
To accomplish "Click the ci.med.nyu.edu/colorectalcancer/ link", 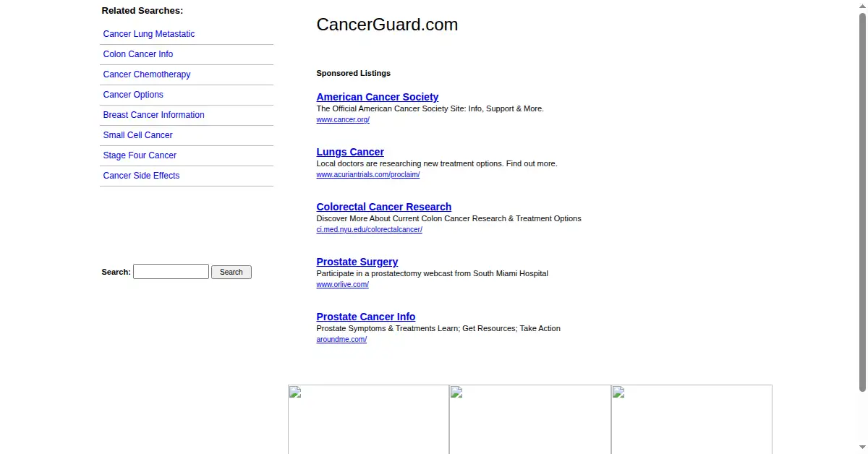I will pyautogui.click(x=369, y=230).
